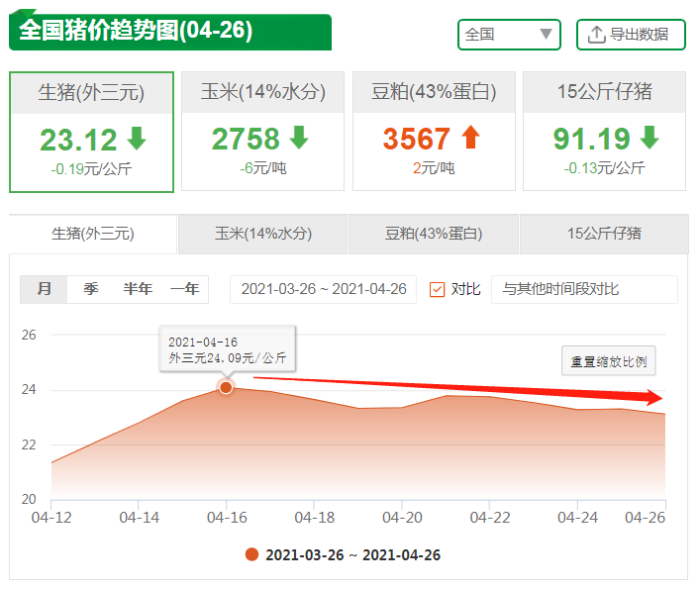Switch to the 生猪(外三元) chart tab
Image resolution: width=700 pixels, height=591 pixels.
(x=93, y=234)
